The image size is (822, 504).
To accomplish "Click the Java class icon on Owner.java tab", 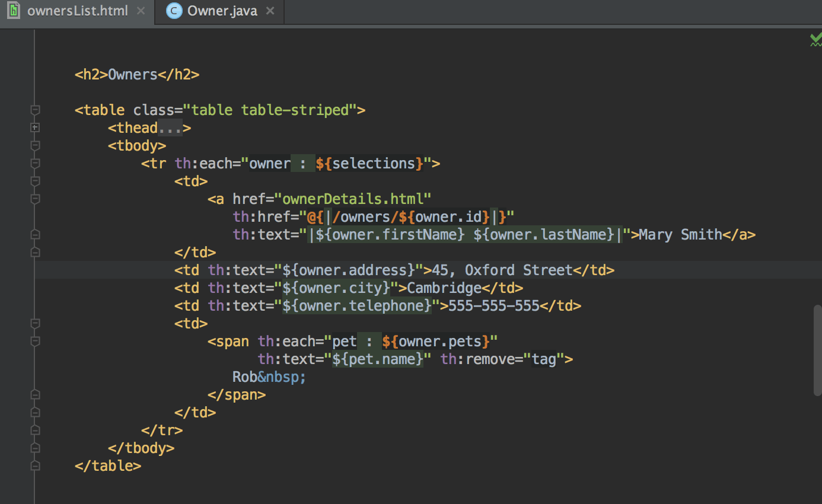I will [174, 10].
